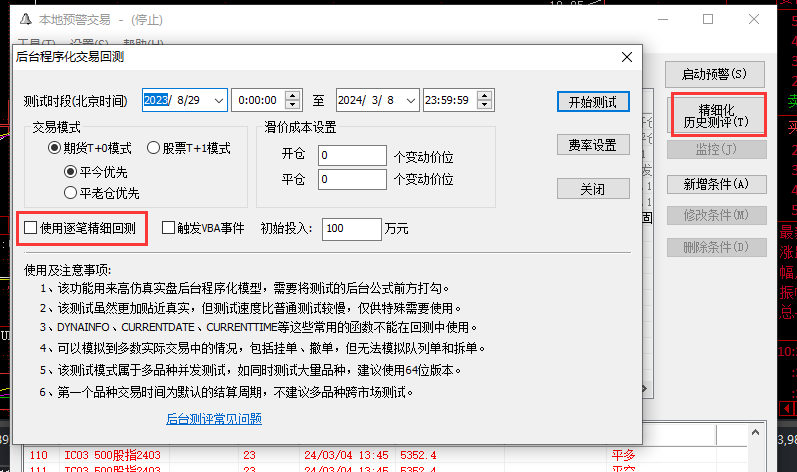The height and width of the screenshot is (472, 797).
Task: Click the 开仓 slippage input field
Action: coord(352,155)
